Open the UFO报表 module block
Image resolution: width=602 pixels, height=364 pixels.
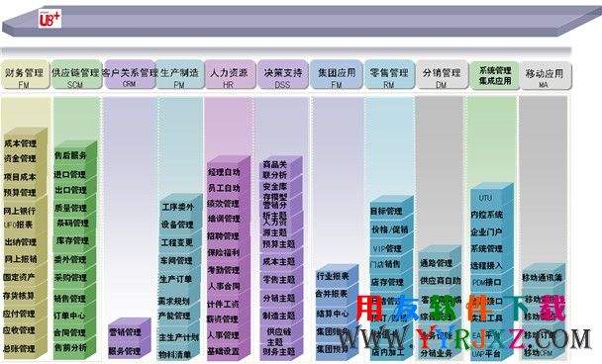pos(19,225)
